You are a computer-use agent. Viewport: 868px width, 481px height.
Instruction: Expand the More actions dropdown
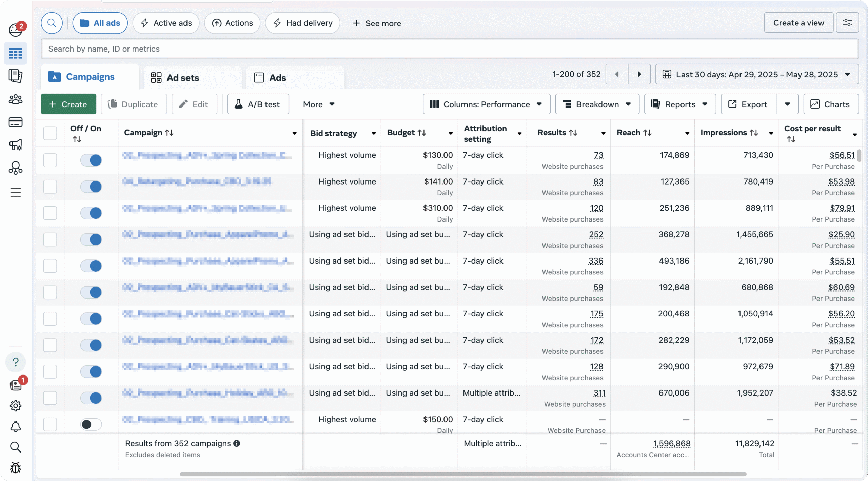(x=319, y=104)
